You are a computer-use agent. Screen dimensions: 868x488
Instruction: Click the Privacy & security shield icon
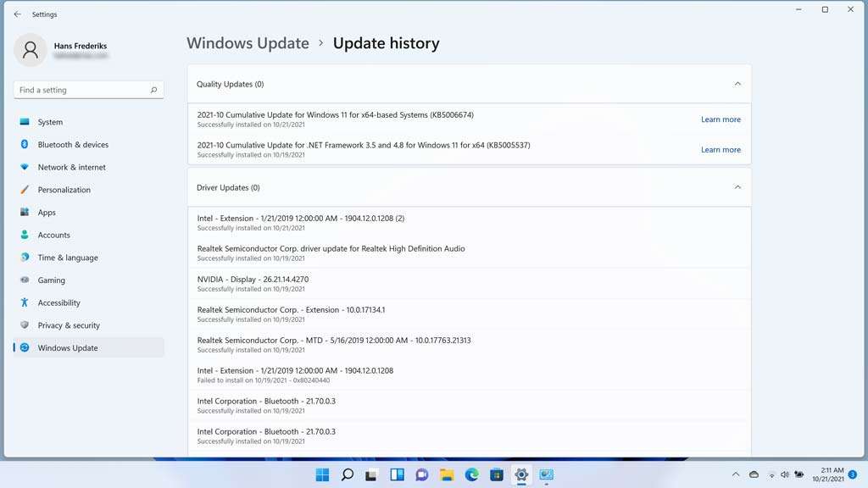click(x=25, y=324)
